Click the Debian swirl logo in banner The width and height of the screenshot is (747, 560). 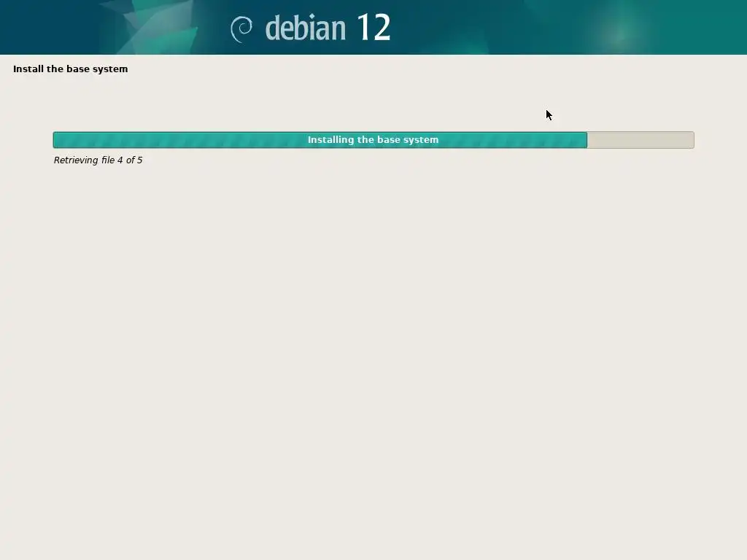pyautogui.click(x=241, y=29)
